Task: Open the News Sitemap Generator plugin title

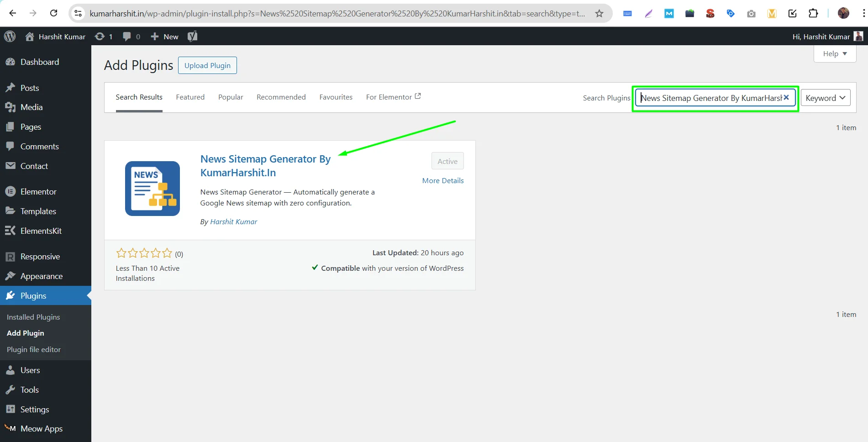Action: click(265, 166)
